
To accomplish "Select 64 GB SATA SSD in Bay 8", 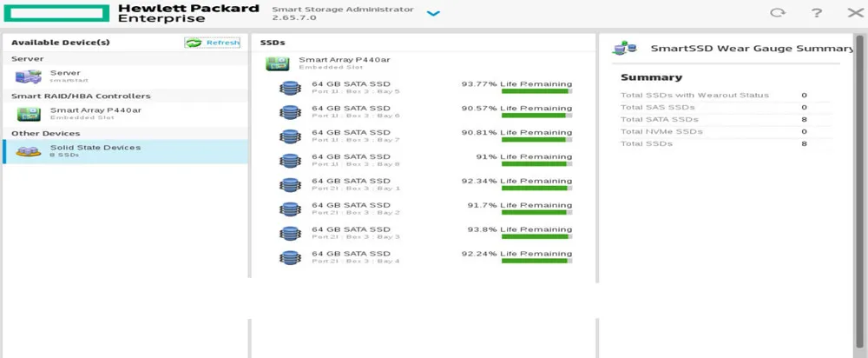I will tap(351, 156).
